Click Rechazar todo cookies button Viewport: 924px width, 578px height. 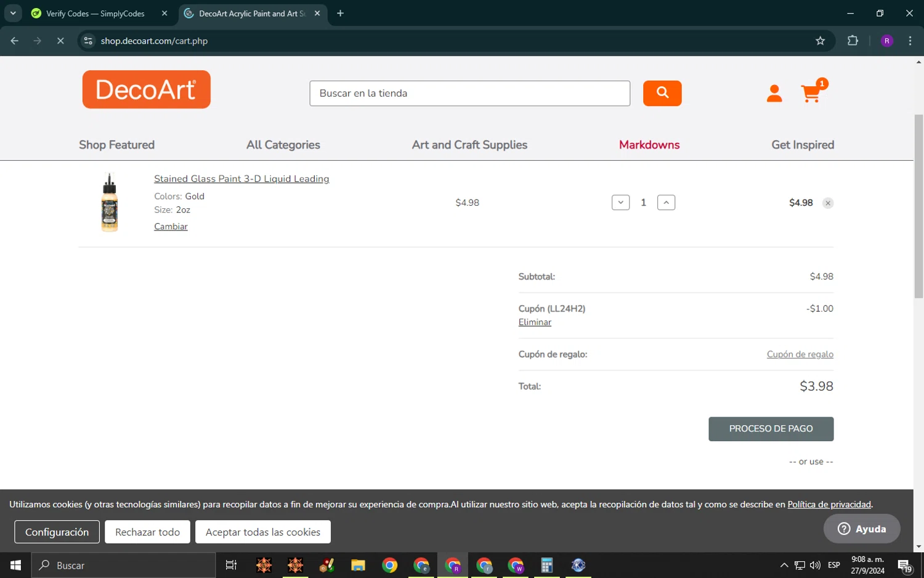coord(148,532)
